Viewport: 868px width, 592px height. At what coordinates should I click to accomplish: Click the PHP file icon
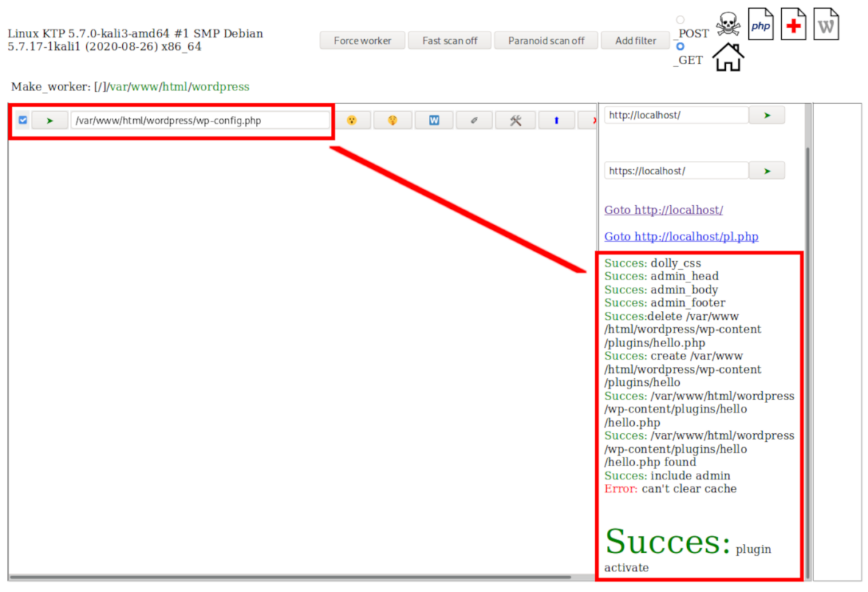tap(760, 25)
